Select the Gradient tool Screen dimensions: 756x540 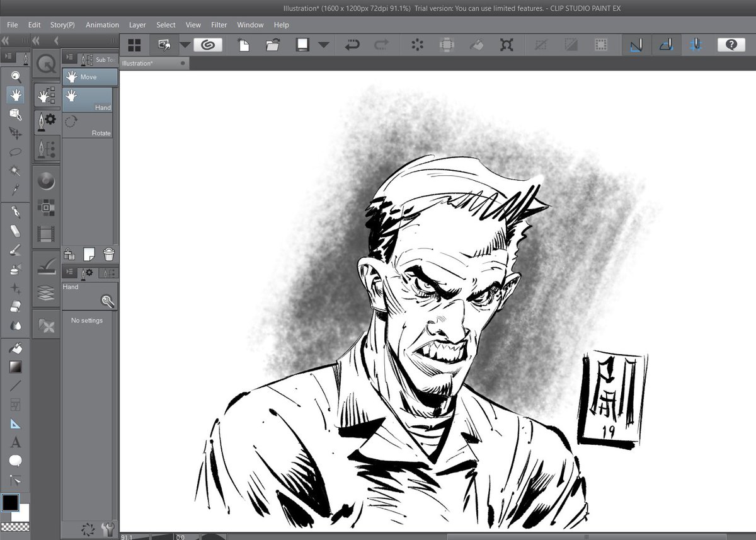(16, 367)
